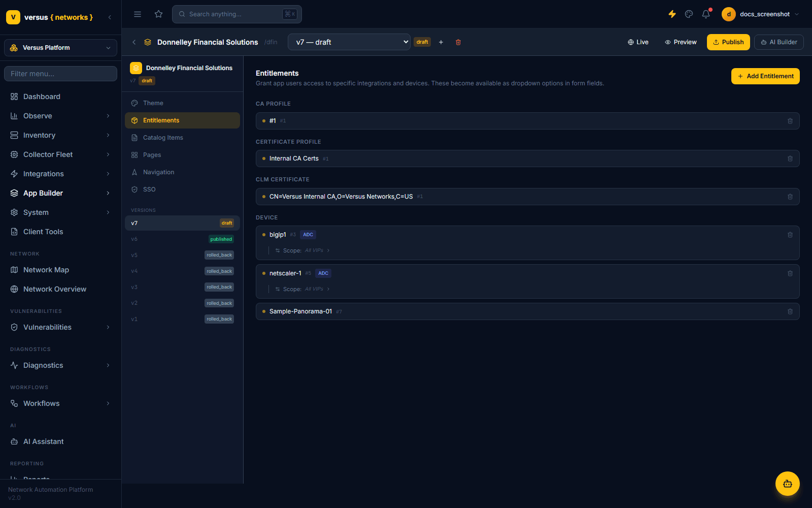Image resolution: width=812 pixels, height=508 pixels.
Task: Click the star favorite icon
Action: (159, 14)
